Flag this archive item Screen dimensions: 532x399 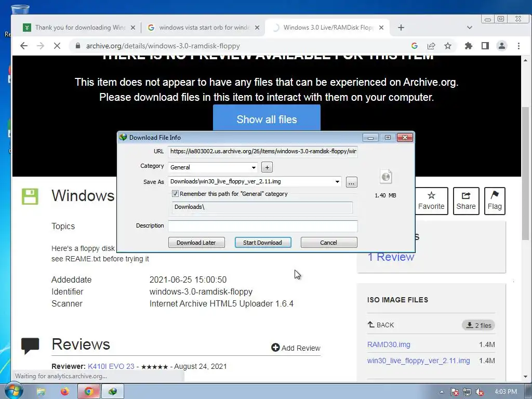point(495,201)
